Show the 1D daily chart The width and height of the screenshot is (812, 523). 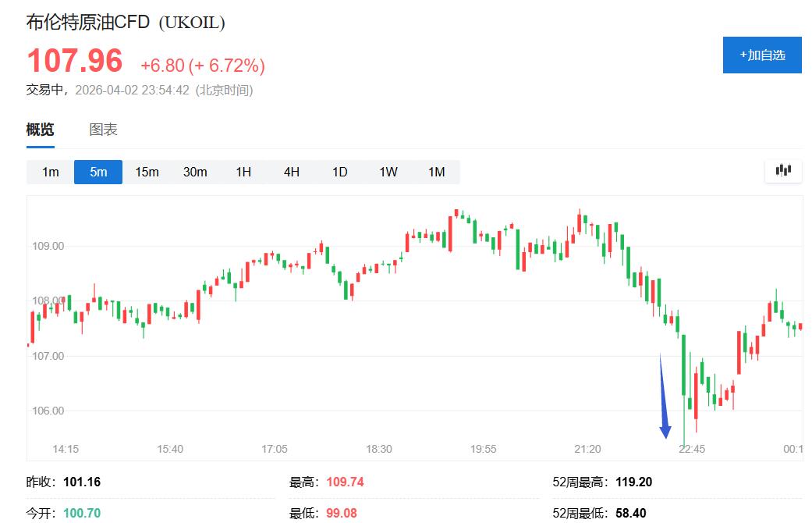(340, 172)
